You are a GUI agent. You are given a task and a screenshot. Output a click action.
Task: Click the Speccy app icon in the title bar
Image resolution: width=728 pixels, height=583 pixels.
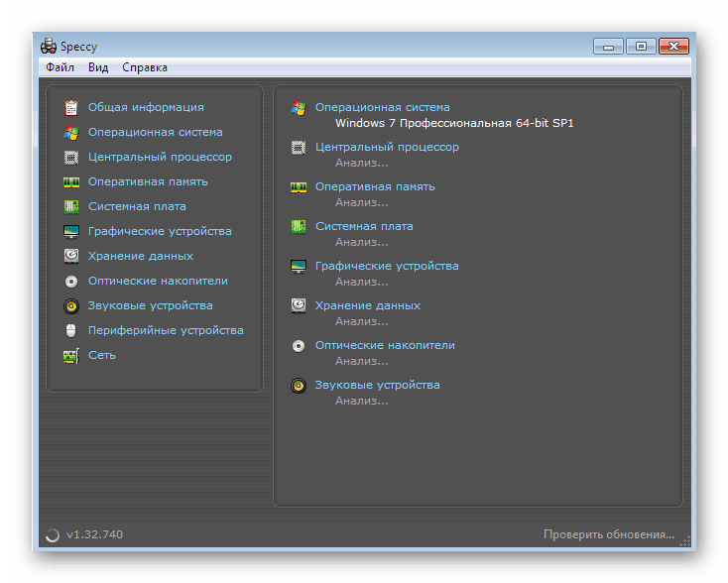[49, 46]
